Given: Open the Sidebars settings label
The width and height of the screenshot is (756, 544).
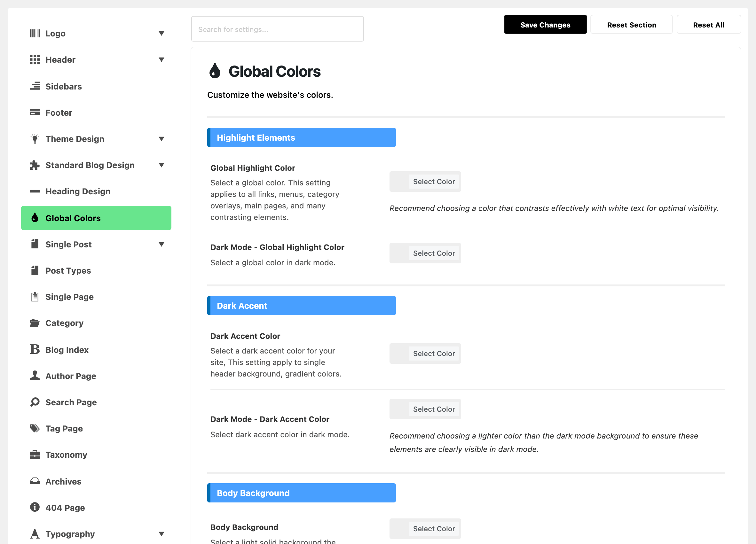Looking at the screenshot, I should pos(63,86).
